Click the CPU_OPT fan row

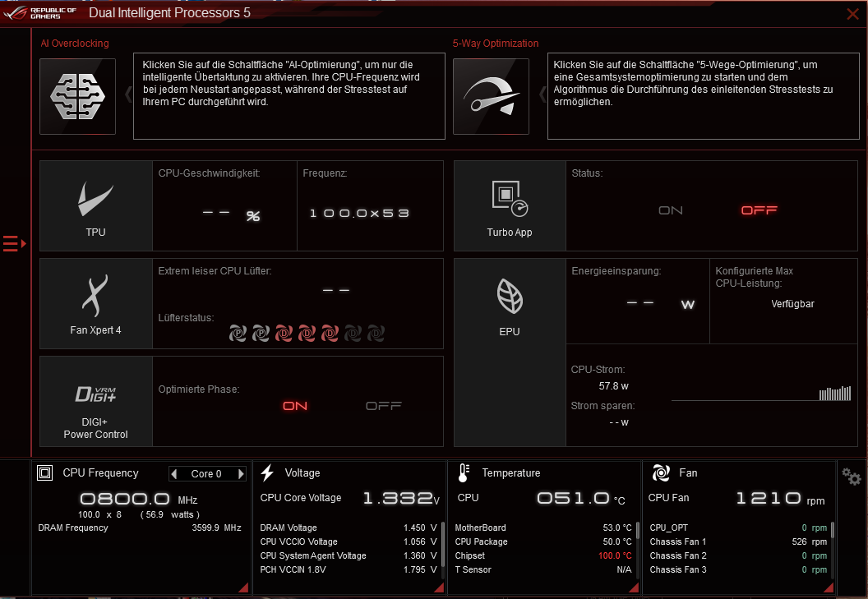point(738,528)
